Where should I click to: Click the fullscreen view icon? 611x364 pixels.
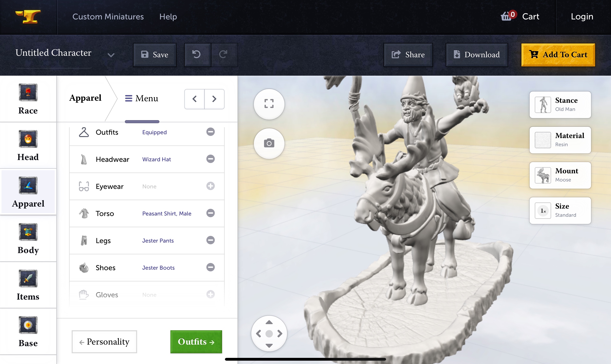pyautogui.click(x=269, y=104)
